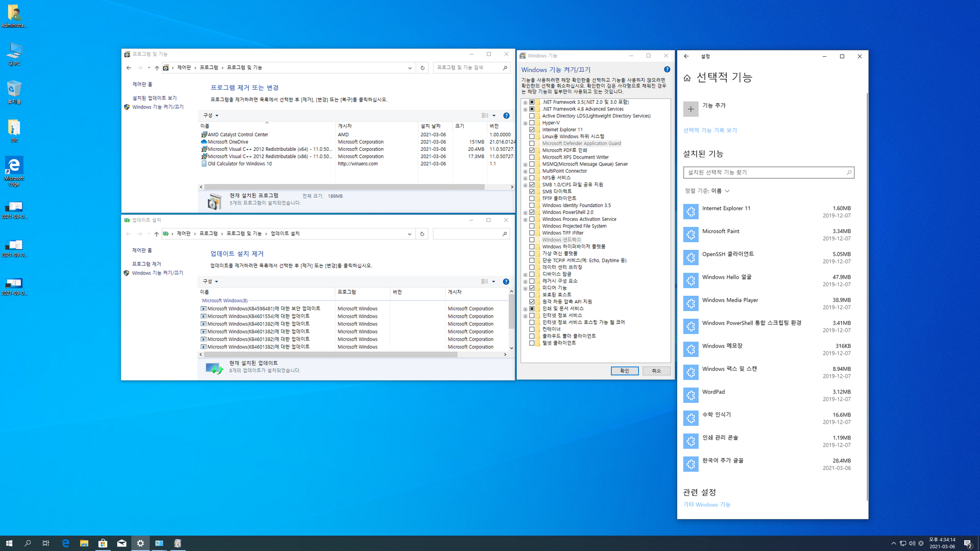Sort programs by 설치 날짜 column
This screenshot has width=980, height=551.
435,126
